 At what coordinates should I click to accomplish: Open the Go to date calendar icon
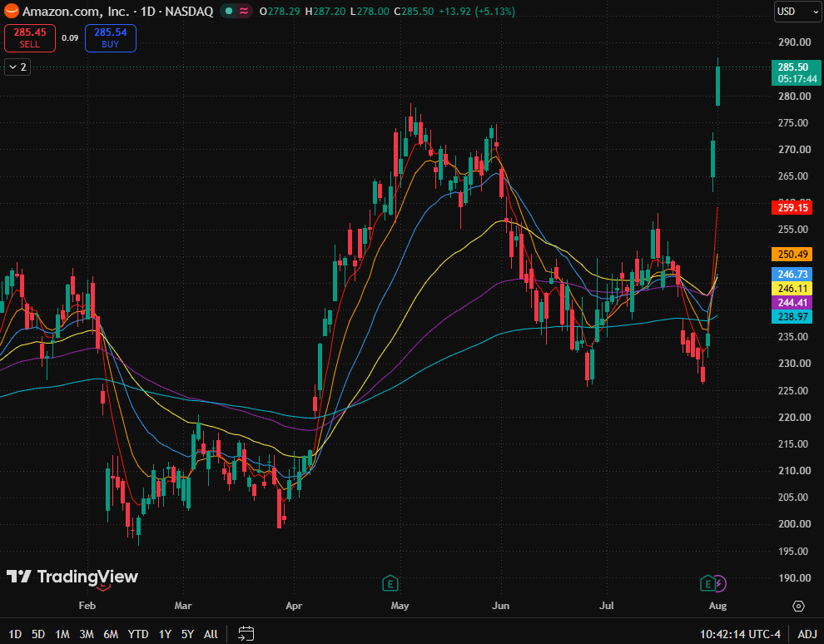[246, 633]
